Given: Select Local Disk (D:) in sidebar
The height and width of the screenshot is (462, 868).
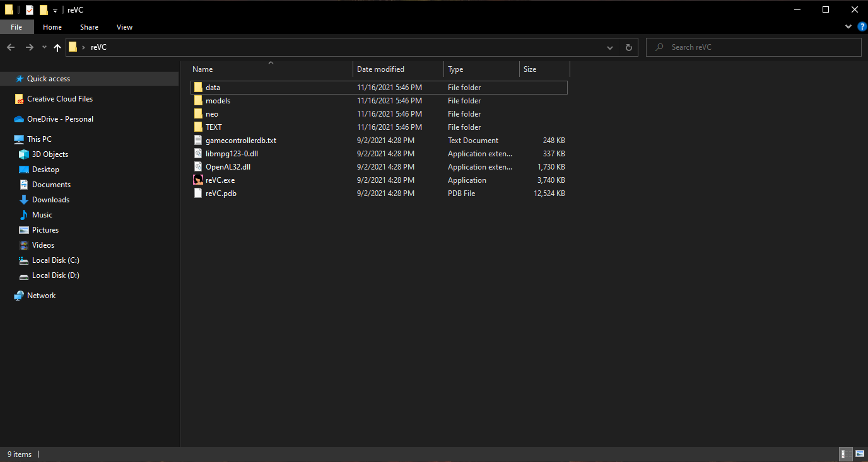Looking at the screenshot, I should [x=56, y=275].
